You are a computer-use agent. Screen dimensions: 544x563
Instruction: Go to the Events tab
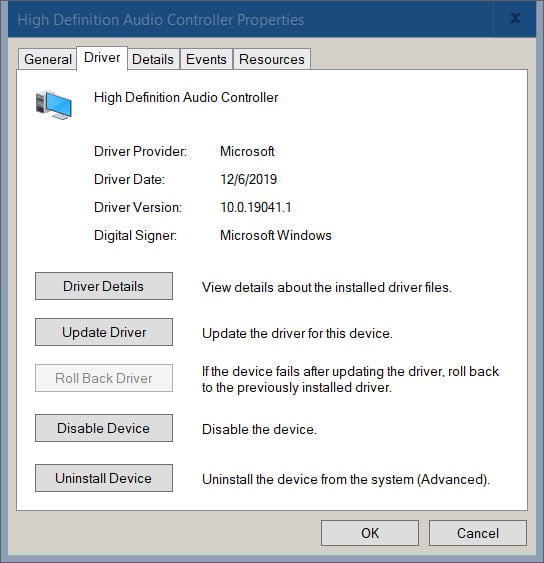tap(206, 59)
